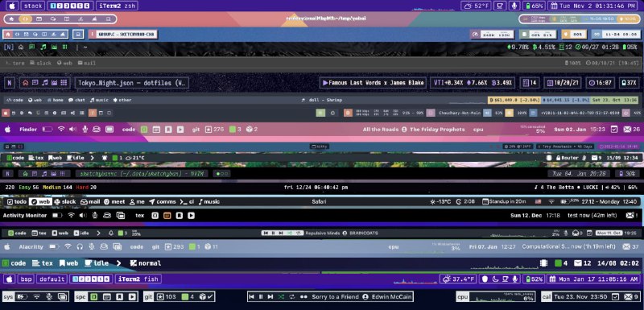Click the wifi icon in the Finder bar
Image resolution: width=644 pixels, height=310 pixels.
pos(61,129)
